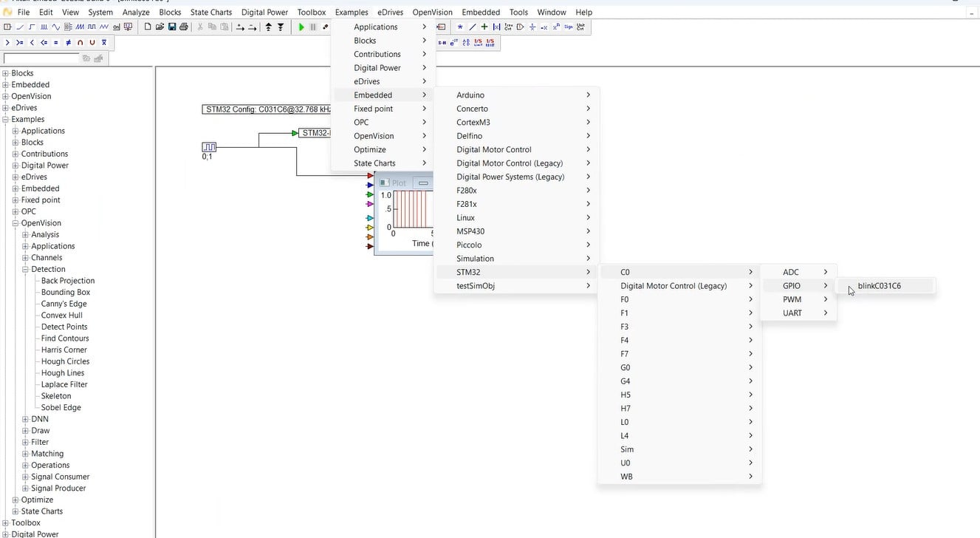Select the power x^n block icon
The image size is (980, 538).
tap(556, 27)
